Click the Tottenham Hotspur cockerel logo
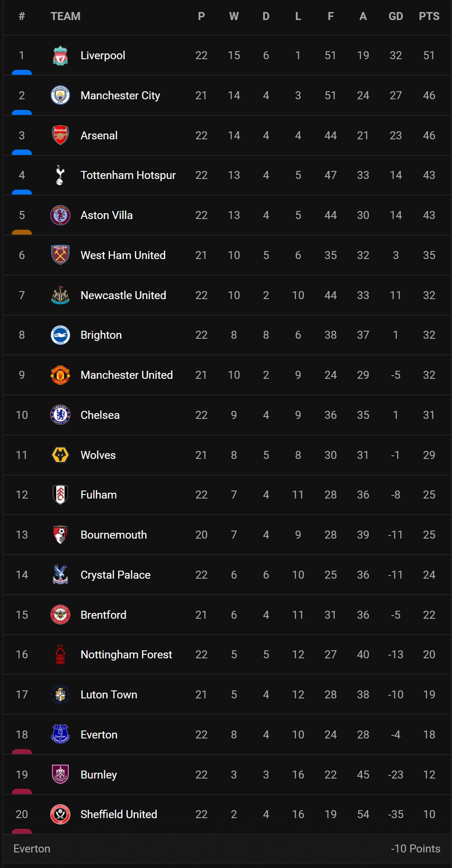Viewport: 452px width, 868px height. coord(60,175)
